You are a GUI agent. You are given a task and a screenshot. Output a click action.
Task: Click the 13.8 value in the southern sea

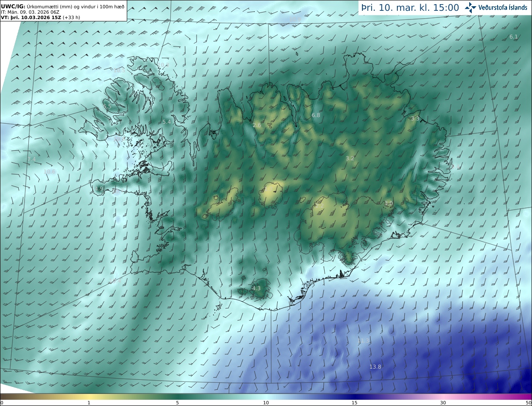tap(375, 367)
